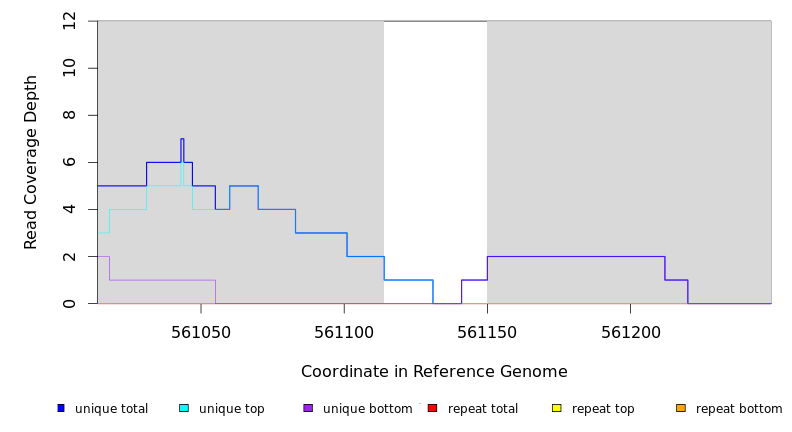Click the 561200 x-axis tick label
Viewport: 792px width, 432px height.
630,333
